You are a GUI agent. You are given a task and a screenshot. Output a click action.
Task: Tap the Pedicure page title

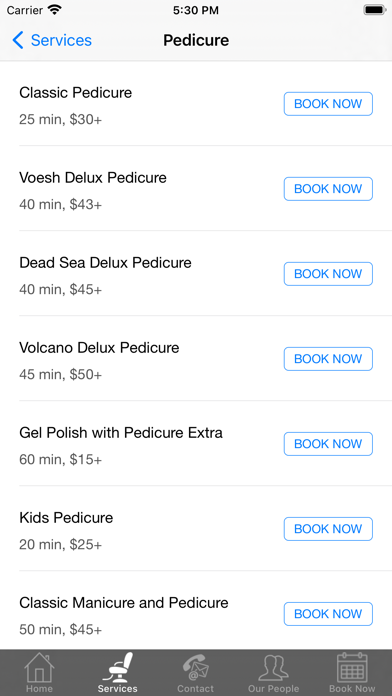tap(196, 40)
